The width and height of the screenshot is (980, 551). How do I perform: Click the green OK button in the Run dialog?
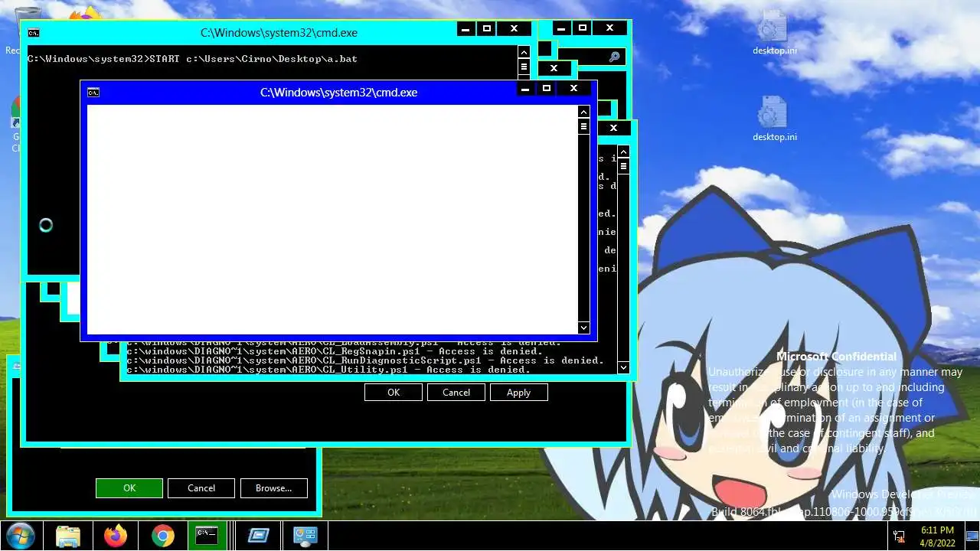(129, 487)
